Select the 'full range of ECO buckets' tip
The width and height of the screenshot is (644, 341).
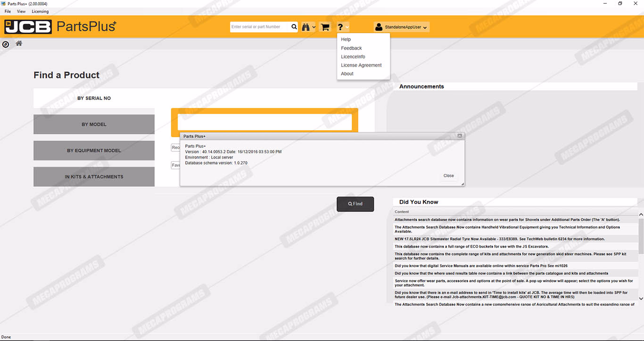(x=515, y=246)
